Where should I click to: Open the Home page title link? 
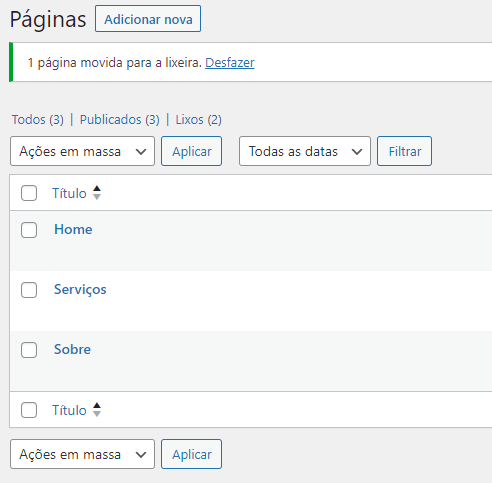[x=73, y=229]
